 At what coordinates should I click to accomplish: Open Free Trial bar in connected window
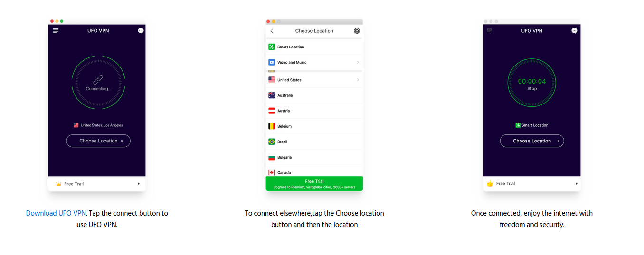pyautogui.click(x=532, y=184)
